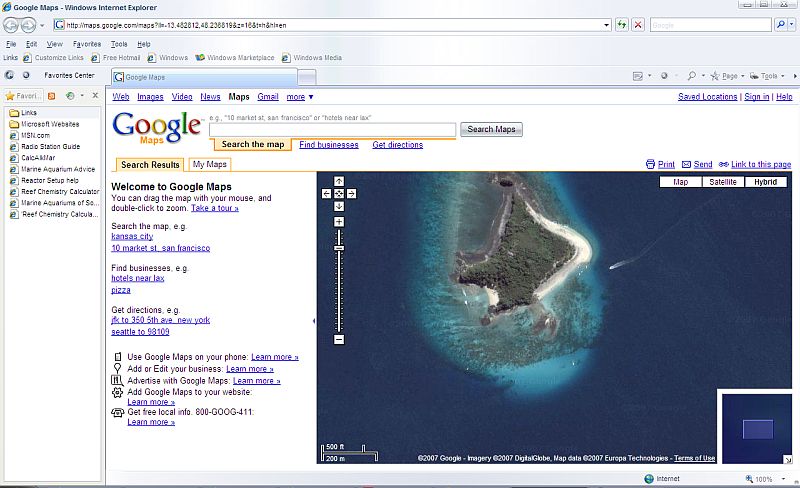Click the map zoom slider handle
Viewport: 800px width, 488px height.
point(339,247)
